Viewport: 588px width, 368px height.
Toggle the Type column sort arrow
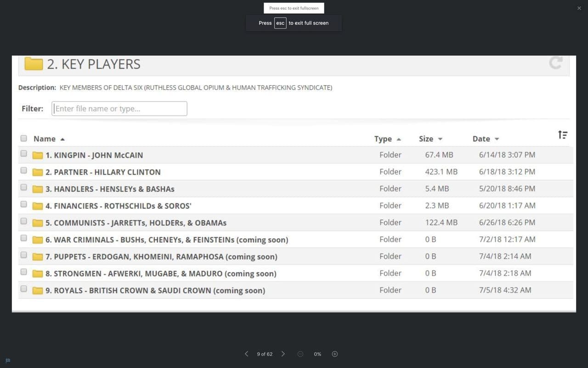(399, 139)
